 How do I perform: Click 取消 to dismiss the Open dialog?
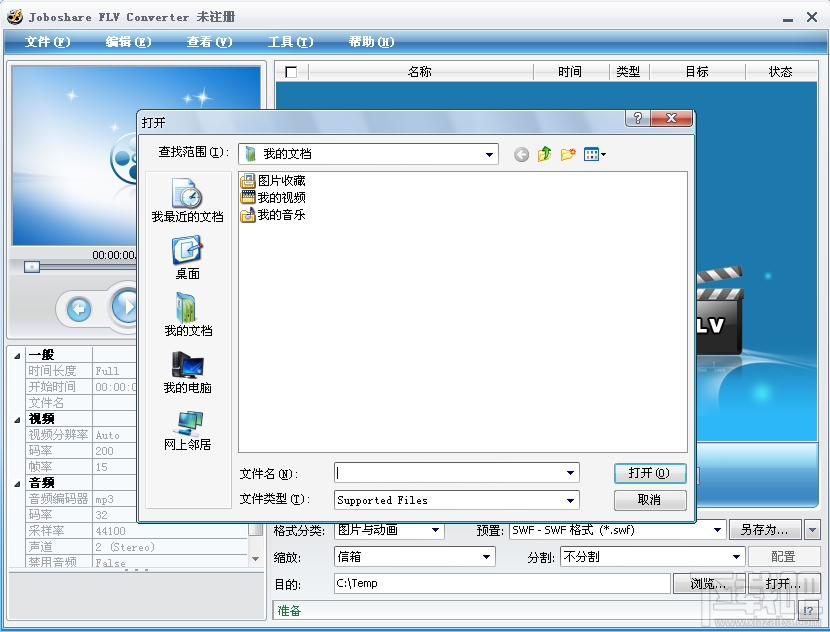pyautogui.click(x=648, y=500)
